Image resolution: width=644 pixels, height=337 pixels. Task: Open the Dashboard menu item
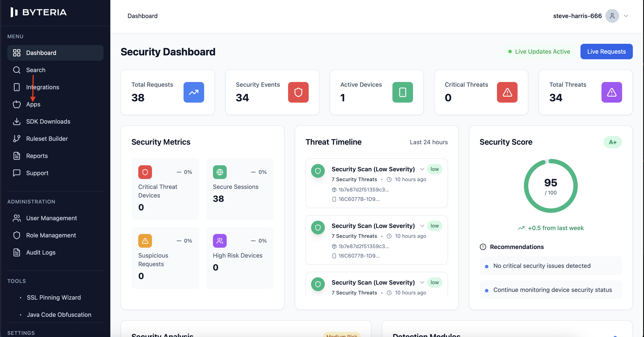point(55,53)
